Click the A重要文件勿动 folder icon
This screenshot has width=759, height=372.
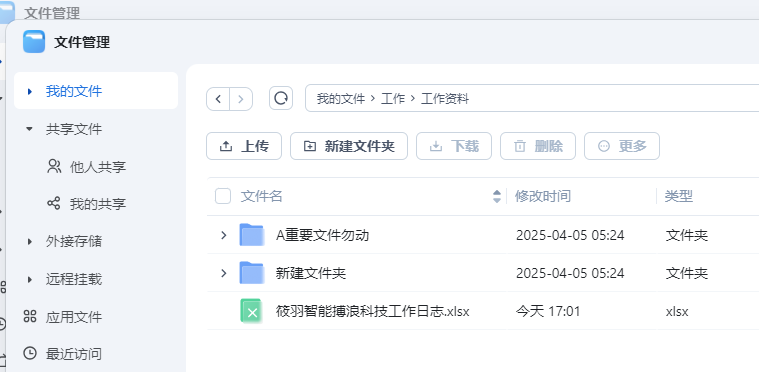(x=252, y=235)
